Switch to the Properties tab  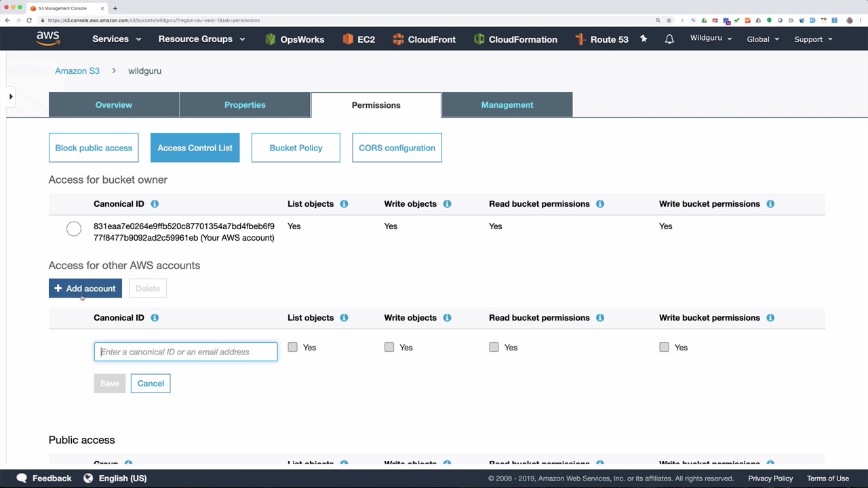245,105
